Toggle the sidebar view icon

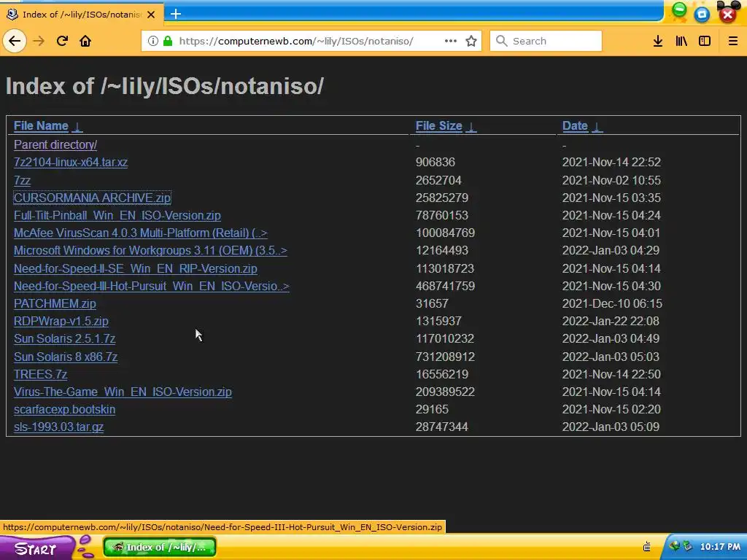point(705,41)
